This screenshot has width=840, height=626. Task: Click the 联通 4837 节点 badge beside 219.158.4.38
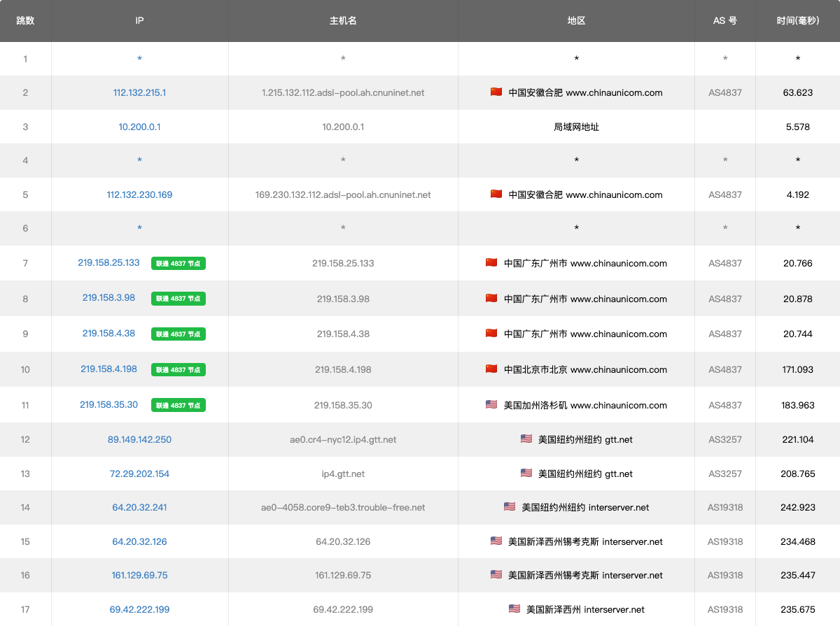pos(178,334)
